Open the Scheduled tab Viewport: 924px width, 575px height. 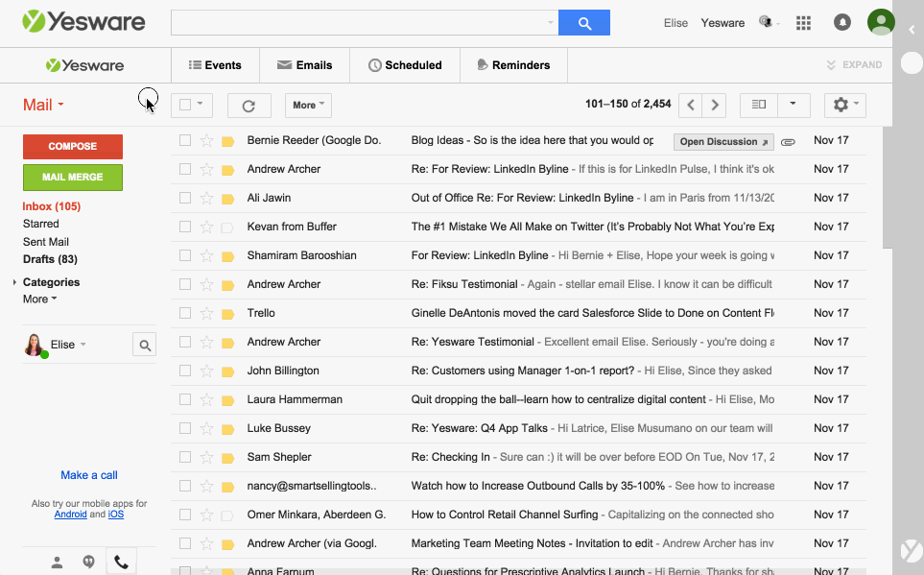pyautogui.click(x=405, y=65)
